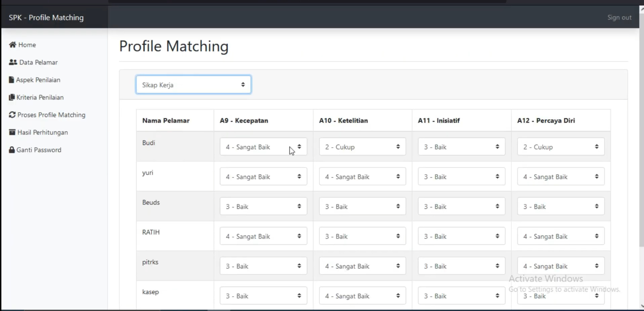
Task: Click the Home house icon
Action: [x=12, y=45]
